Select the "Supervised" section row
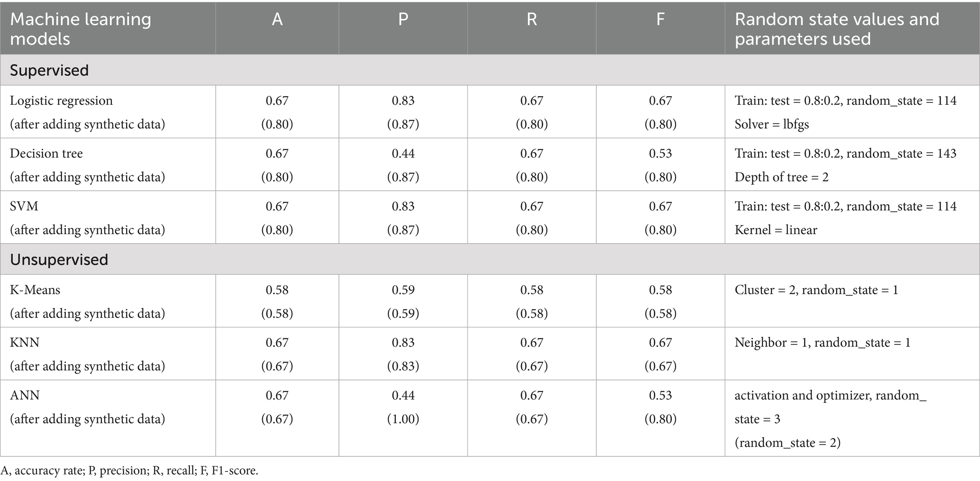The height and width of the screenshot is (481, 980). pos(49,70)
